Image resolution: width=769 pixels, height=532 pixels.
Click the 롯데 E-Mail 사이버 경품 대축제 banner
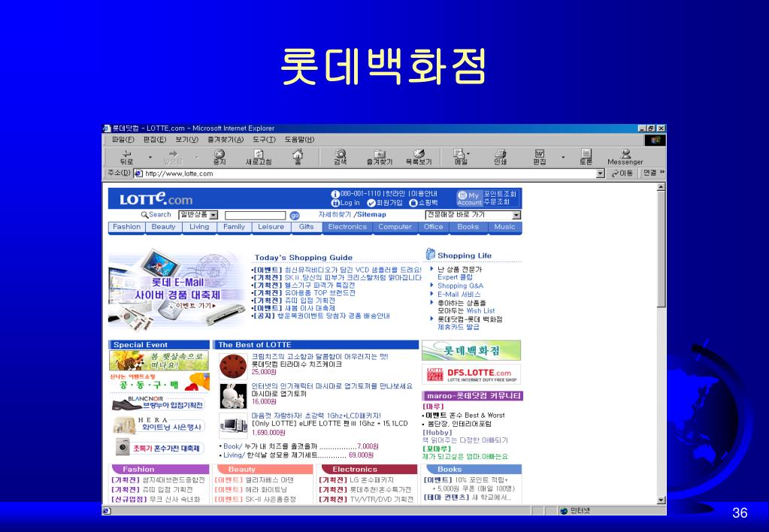tap(177, 289)
